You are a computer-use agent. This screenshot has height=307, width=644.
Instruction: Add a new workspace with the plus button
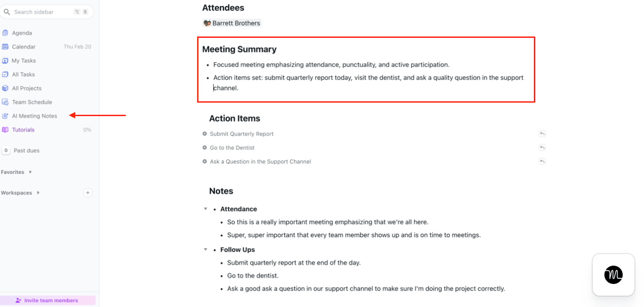(88, 192)
